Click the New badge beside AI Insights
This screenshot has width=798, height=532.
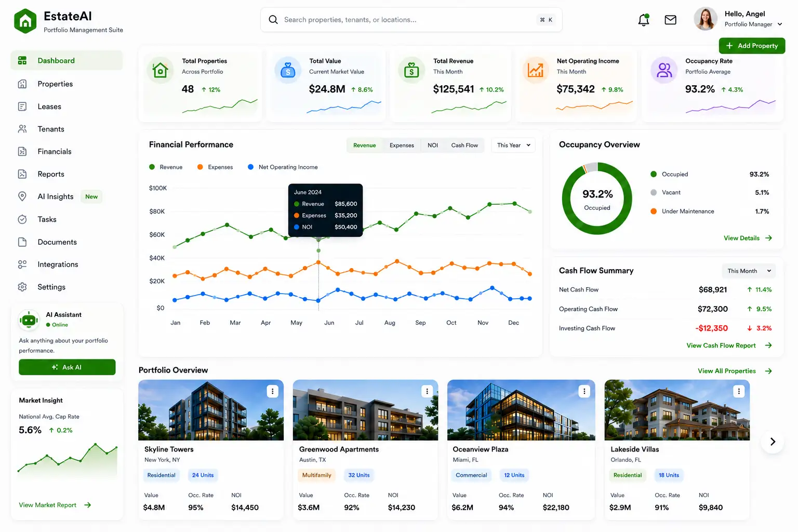[x=91, y=196]
